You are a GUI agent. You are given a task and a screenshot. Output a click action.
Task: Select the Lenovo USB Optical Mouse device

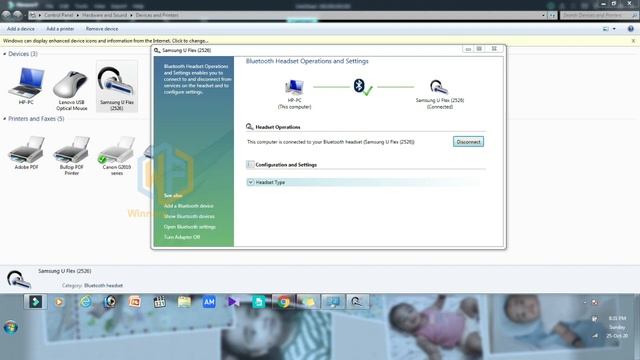pos(71,85)
